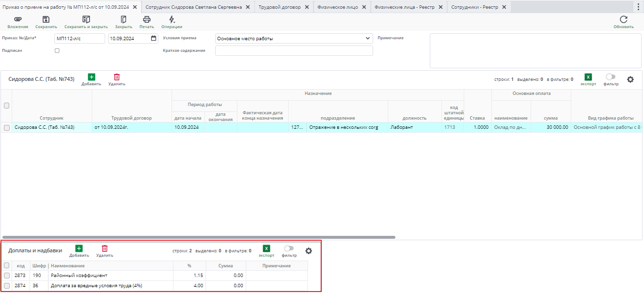
Task: Click the Обновить refresh icon
Action: click(623, 20)
